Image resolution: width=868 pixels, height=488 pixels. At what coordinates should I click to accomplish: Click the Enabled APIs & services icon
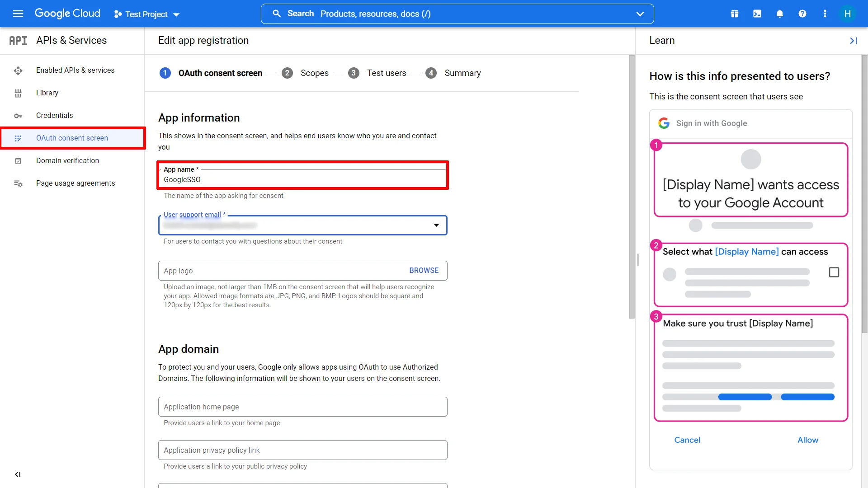coord(18,70)
